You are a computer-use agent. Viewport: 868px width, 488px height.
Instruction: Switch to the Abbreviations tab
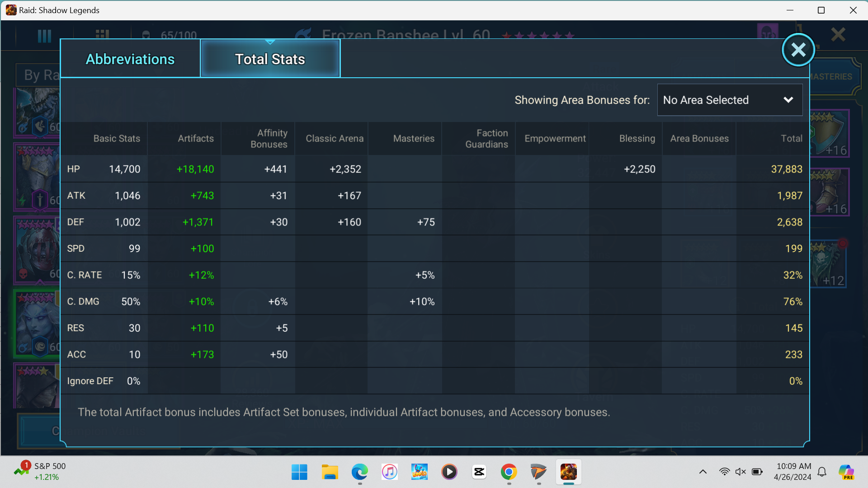[x=130, y=59]
